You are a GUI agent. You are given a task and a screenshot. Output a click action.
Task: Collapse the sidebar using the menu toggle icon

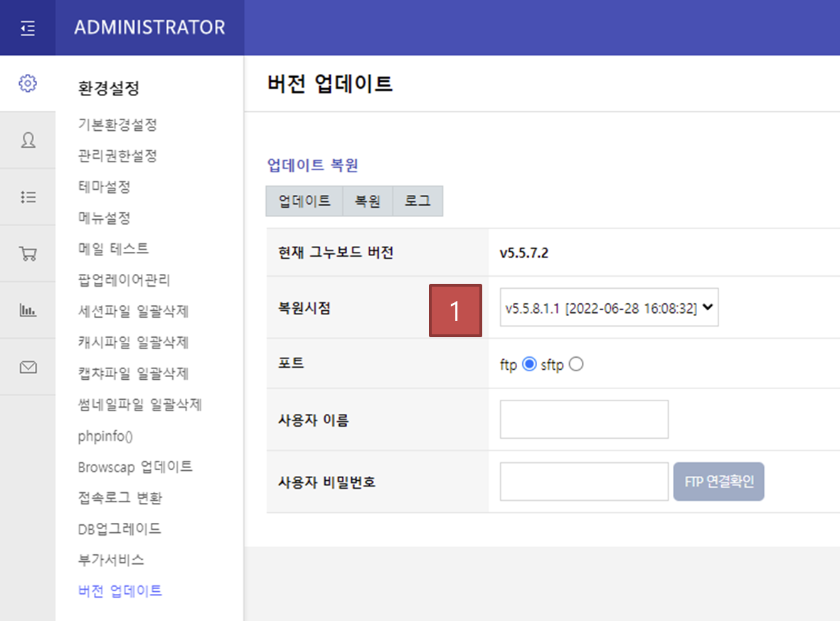(28, 28)
